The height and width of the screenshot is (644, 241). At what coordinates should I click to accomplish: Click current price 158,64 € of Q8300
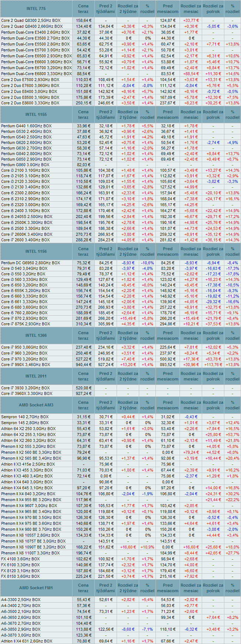83,20
